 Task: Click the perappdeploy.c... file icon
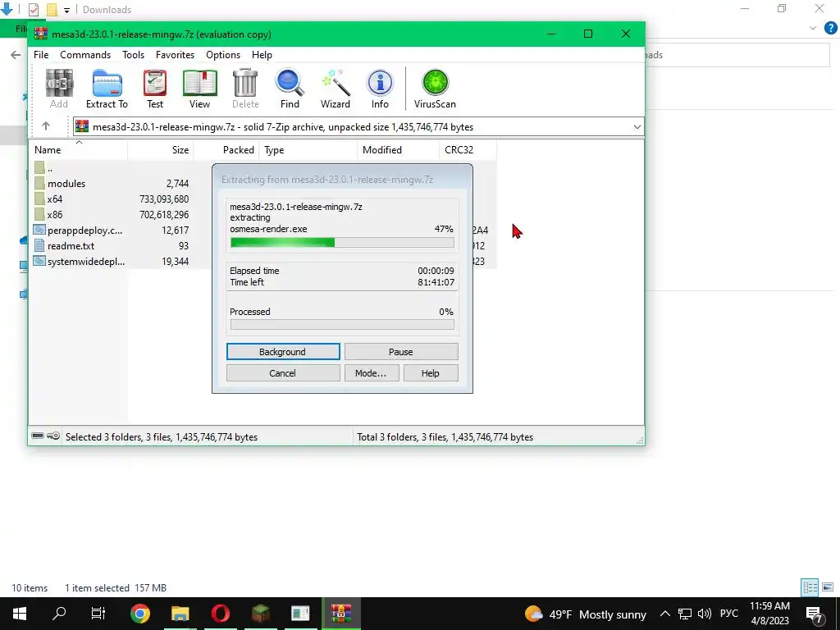[39, 230]
